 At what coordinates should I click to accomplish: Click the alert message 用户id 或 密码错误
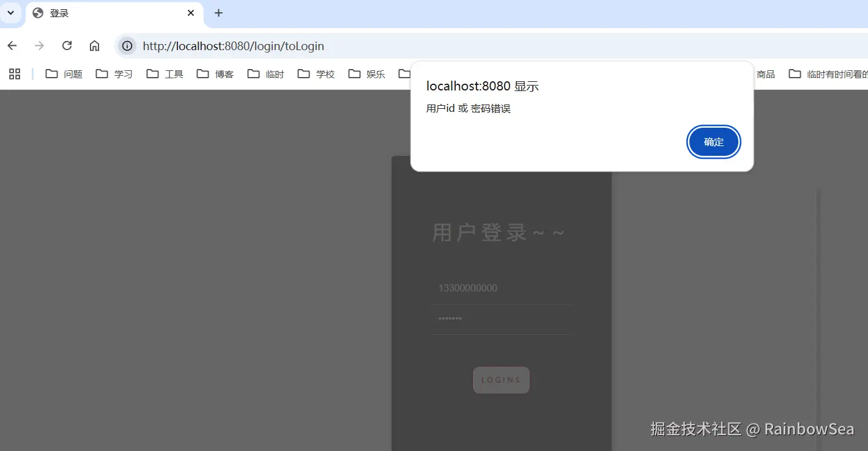tap(469, 109)
